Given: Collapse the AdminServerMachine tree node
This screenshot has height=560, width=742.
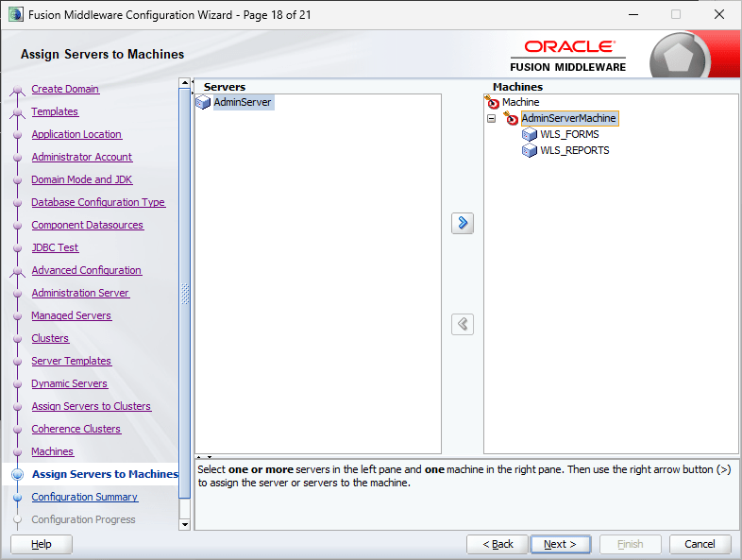Looking at the screenshot, I should tap(491, 118).
